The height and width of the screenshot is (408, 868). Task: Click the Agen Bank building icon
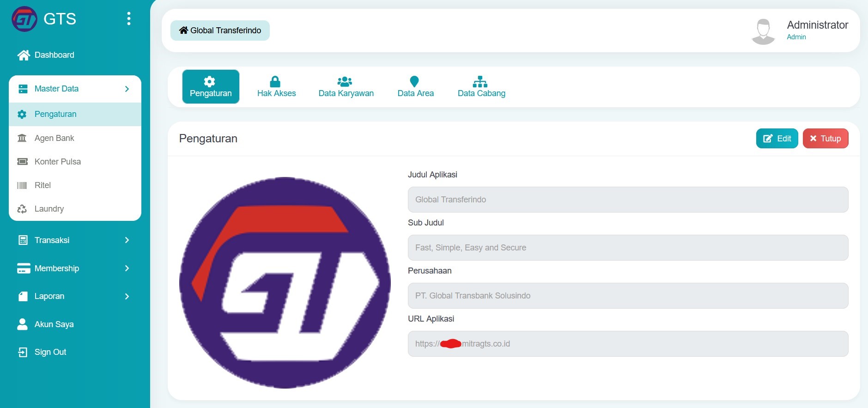coord(22,138)
